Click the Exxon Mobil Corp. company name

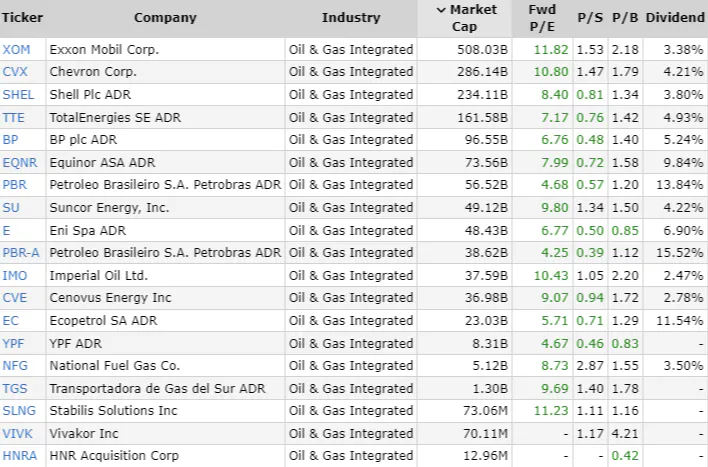coord(104,49)
